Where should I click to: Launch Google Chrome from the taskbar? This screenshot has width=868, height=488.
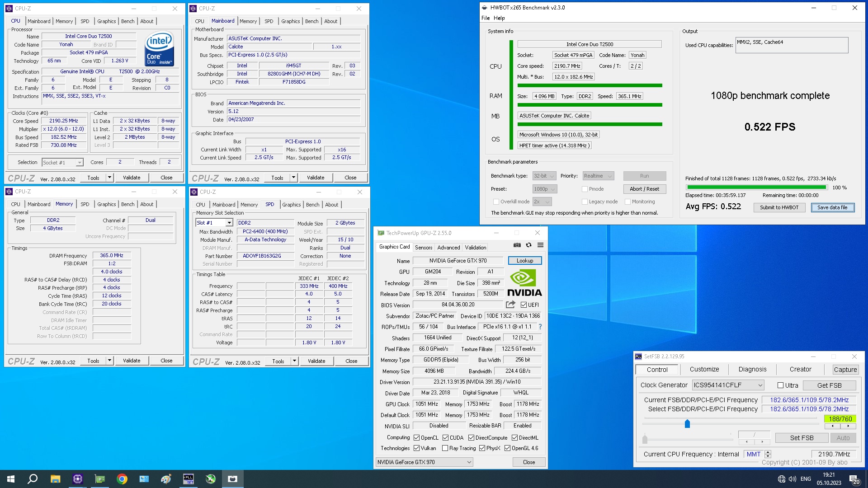click(x=122, y=479)
